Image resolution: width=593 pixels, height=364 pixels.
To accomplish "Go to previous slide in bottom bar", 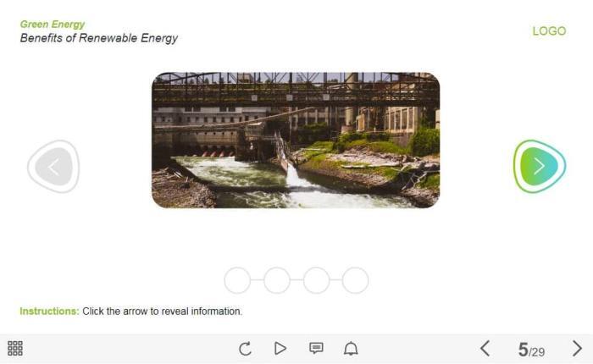I will 485,348.
